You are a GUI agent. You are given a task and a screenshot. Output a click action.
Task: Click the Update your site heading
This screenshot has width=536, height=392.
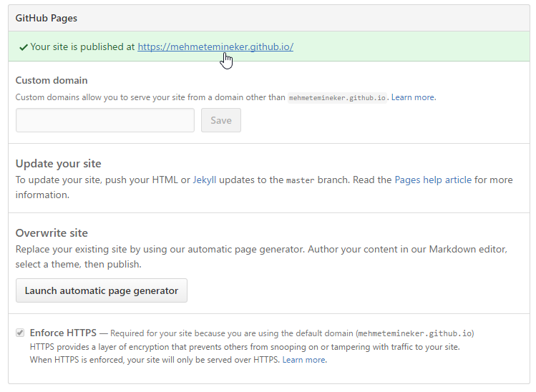[59, 164]
